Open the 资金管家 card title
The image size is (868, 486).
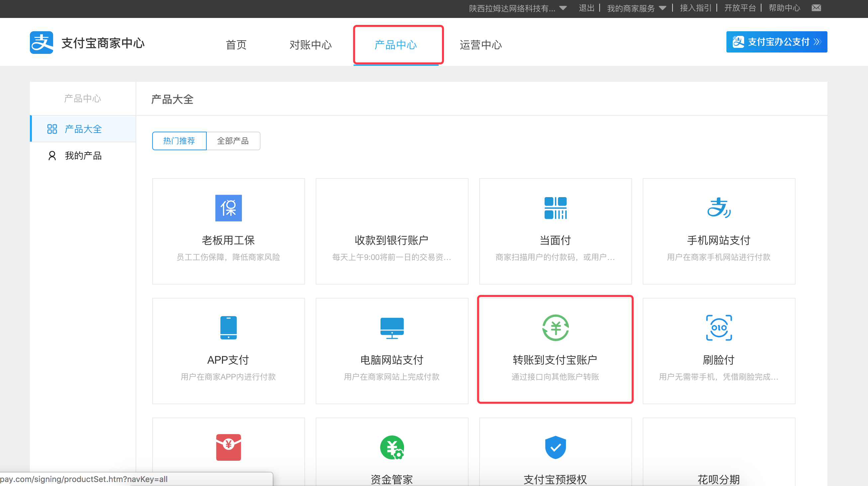[392, 479]
